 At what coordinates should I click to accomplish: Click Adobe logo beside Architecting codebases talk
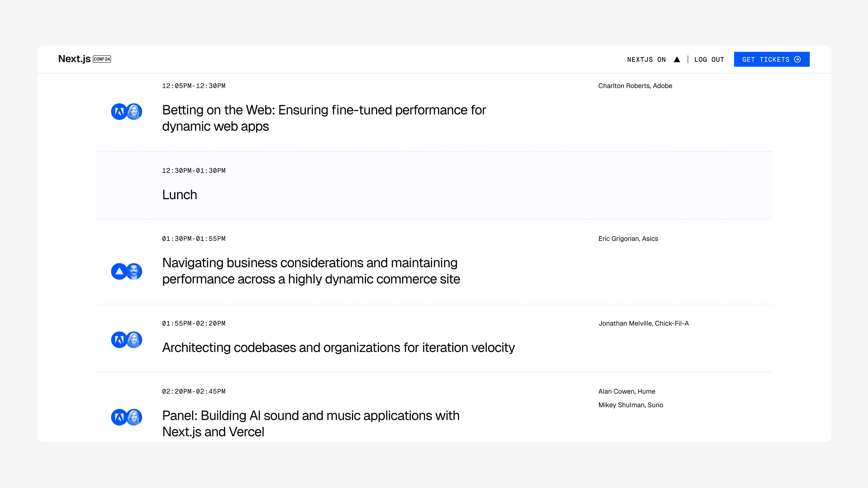click(x=119, y=340)
